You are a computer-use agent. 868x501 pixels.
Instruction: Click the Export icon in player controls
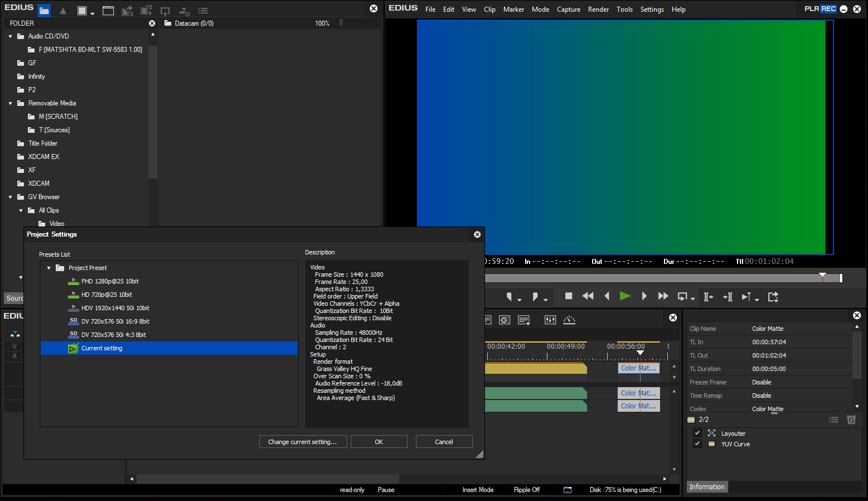[x=773, y=297]
